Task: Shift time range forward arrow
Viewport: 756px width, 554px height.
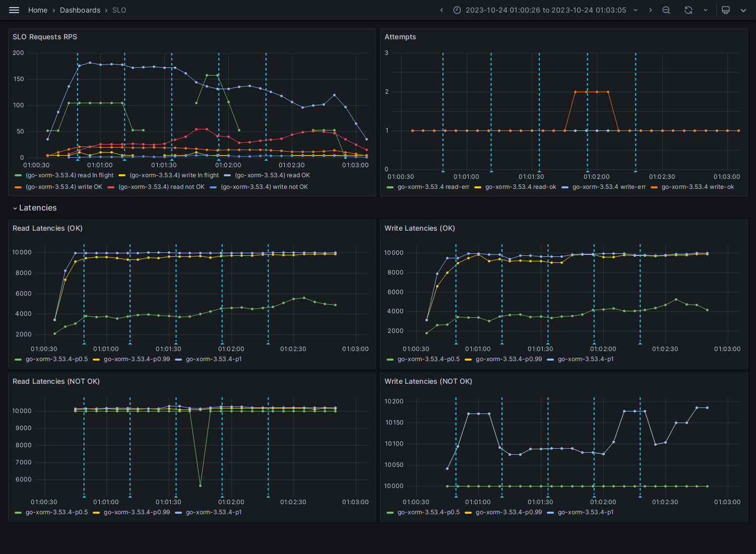Action: [x=650, y=10]
